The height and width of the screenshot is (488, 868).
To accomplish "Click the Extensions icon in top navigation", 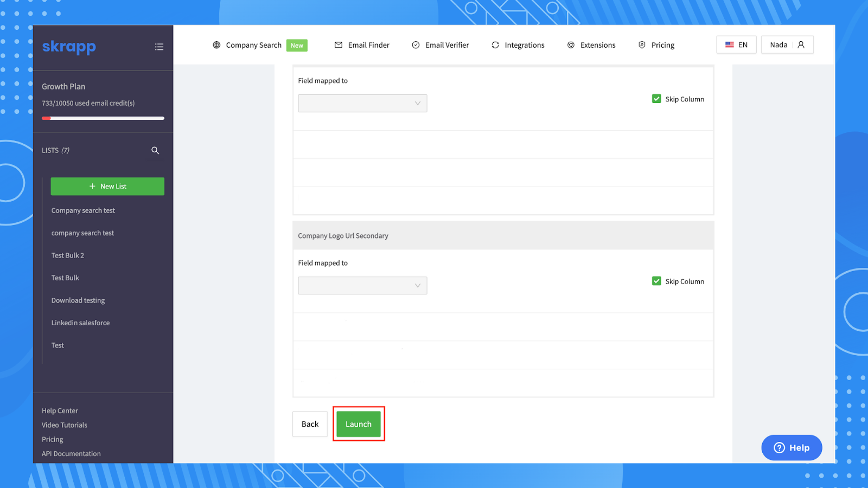I will [x=571, y=45].
